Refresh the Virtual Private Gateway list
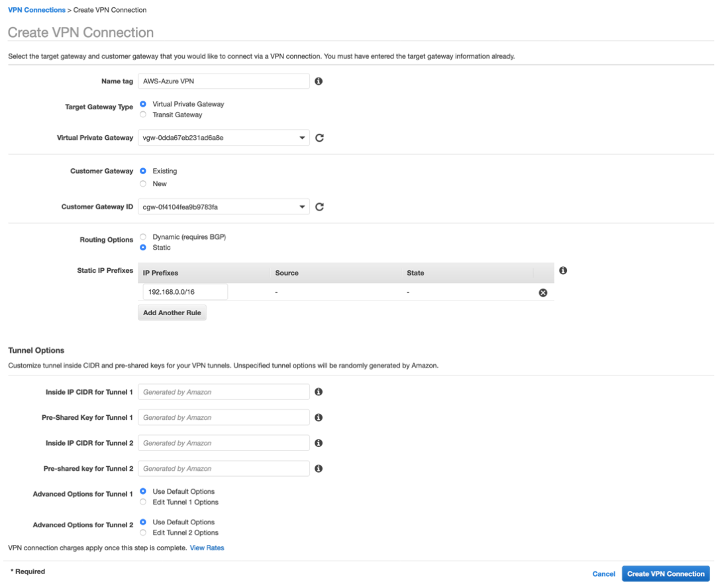Viewport: 720px width, 588px height. click(x=319, y=138)
